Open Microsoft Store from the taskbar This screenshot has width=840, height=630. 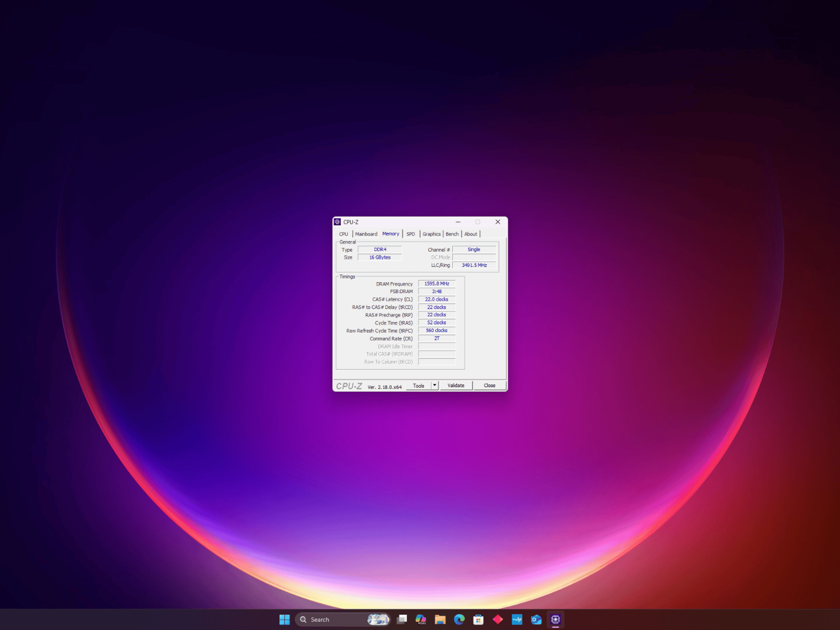coord(478,619)
